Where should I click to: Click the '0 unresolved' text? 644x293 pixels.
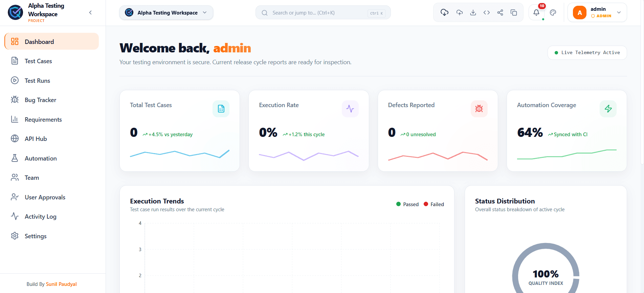coord(421,135)
